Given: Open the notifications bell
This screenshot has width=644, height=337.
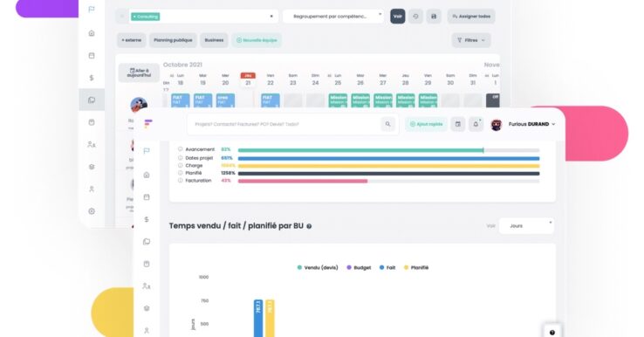Looking at the screenshot, I should coord(476,124).
